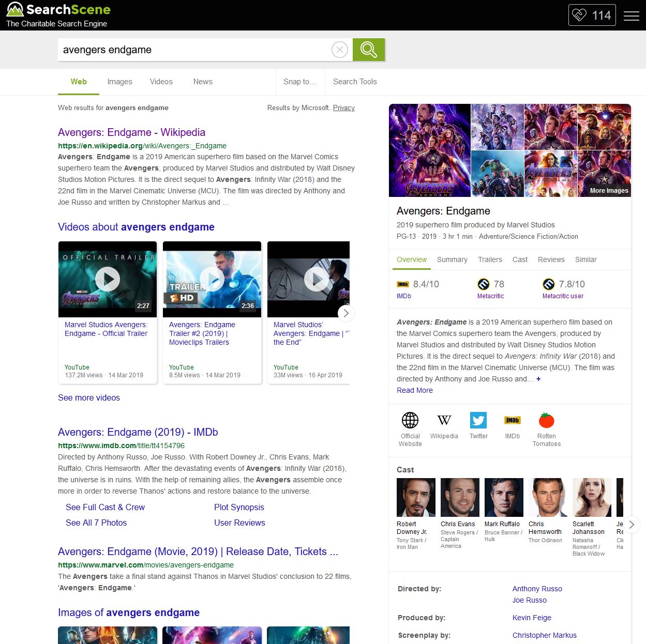Open the Rotten Tomatoes tomato icon
The height and width of the screenshot is (644, 646).
click(546, 420)
